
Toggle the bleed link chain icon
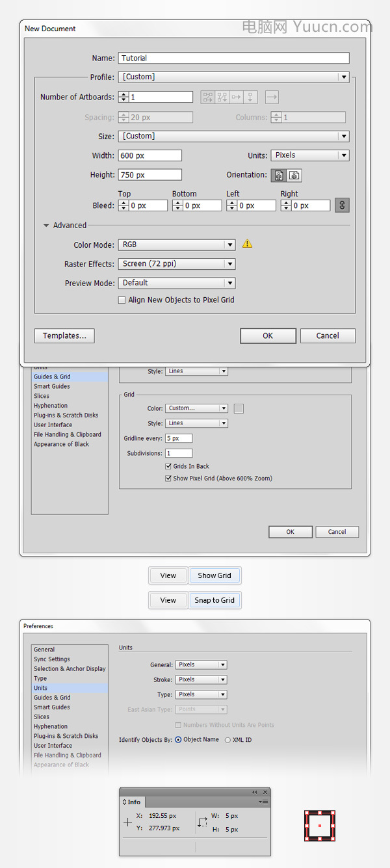click(x=342, y=205)
